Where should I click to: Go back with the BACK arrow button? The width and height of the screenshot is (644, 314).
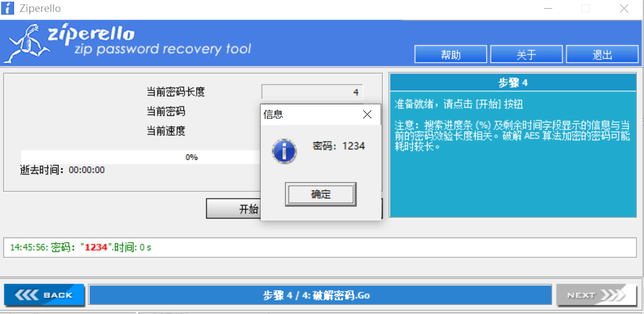pyautogui.click(x=44, y=294)
